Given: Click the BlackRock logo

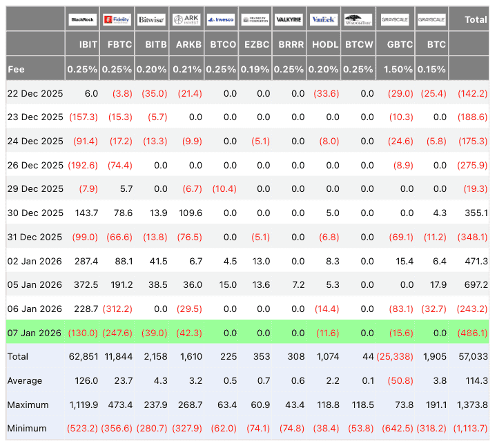Looking at the screenshot, I should (x=83, y=20).
